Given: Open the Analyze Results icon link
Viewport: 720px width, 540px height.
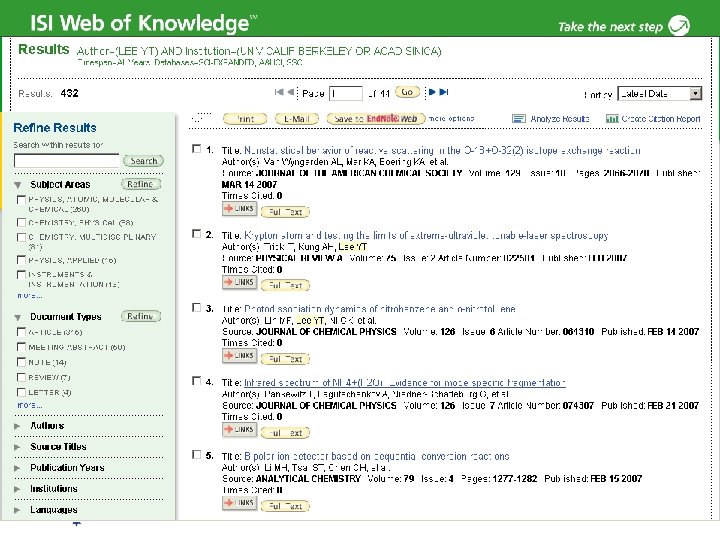Looking at the screenshot, I should point(518,119).
